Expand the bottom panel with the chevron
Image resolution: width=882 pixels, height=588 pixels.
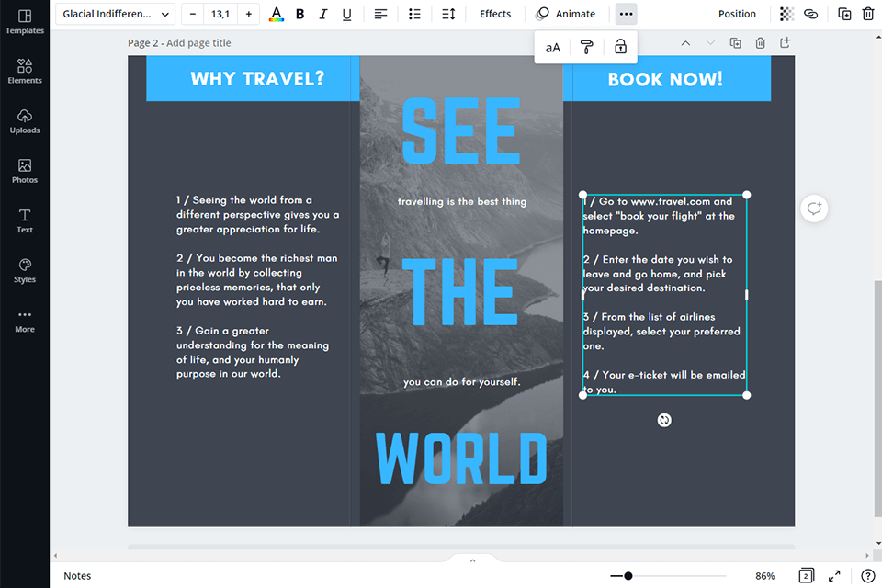[x=472, y=559]
